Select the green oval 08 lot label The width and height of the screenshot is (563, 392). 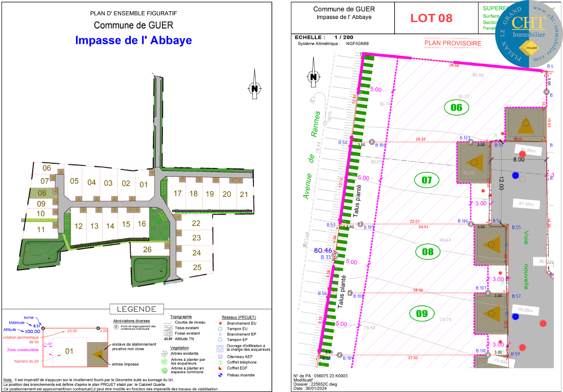coord(428,251)
